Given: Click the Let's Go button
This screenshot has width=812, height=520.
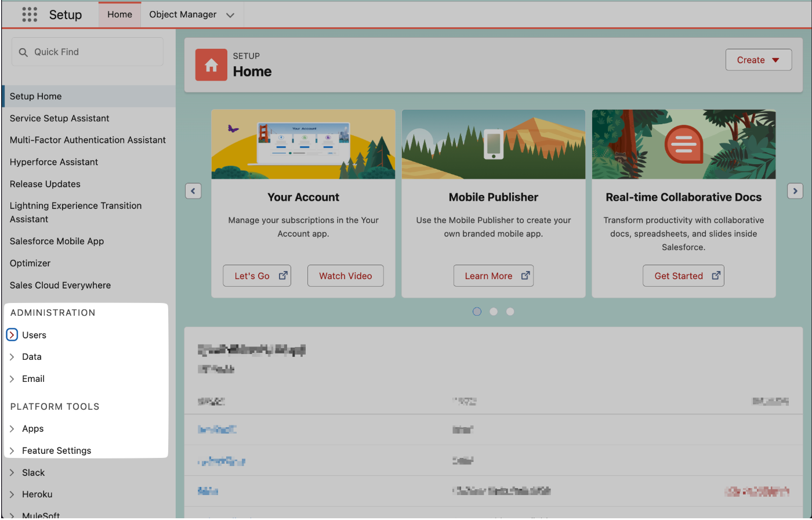Looking at the screenshot, I should click(x=257, y=276).
